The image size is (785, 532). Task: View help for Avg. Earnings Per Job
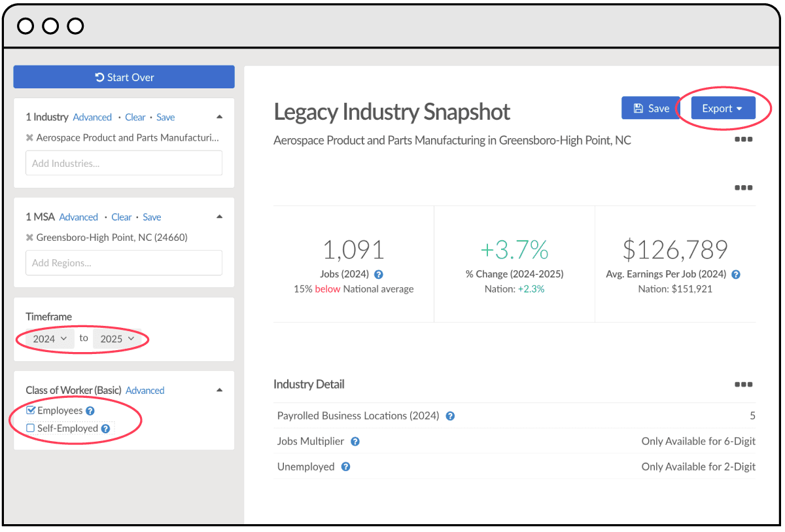(x=736, y=274)
